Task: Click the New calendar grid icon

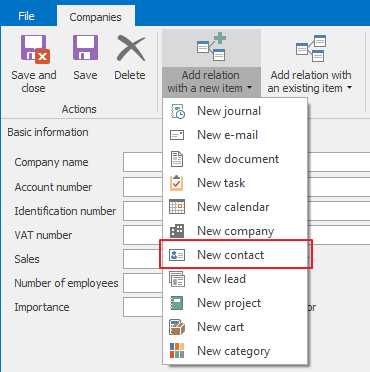Action: click(177, 207)
